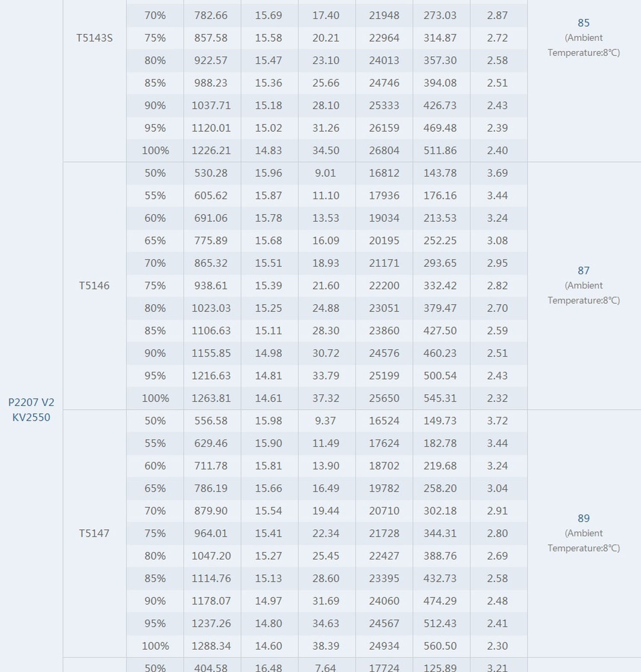This screenshot has width=641, height=672.
Task: Click the blue temperature value 87
Action: coord(583,271)
